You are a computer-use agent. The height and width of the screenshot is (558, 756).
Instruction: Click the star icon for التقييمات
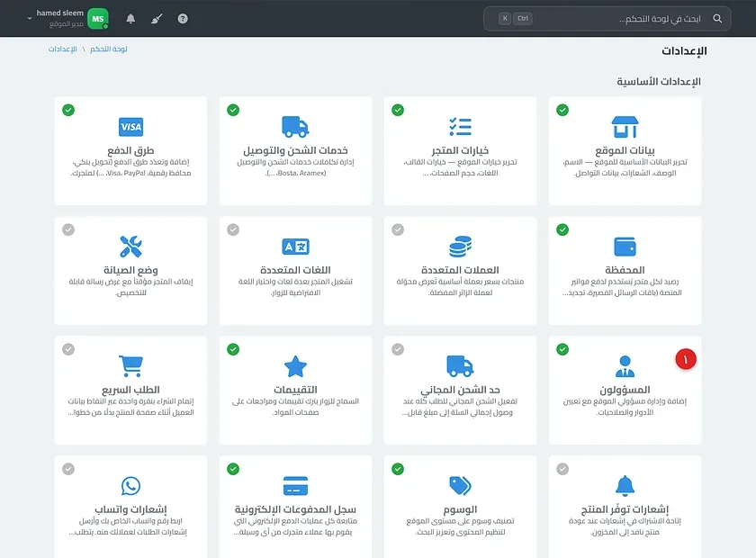[x=295, y=366]
